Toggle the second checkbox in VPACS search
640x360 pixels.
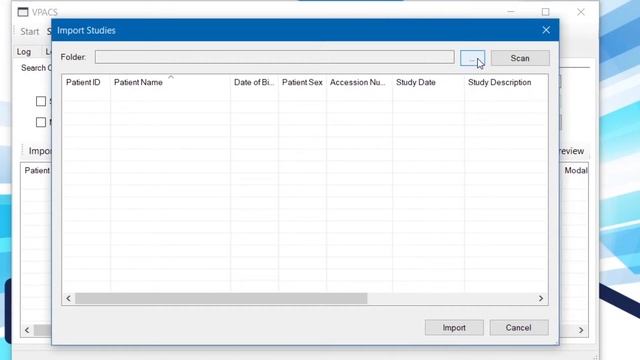point(41,122)
